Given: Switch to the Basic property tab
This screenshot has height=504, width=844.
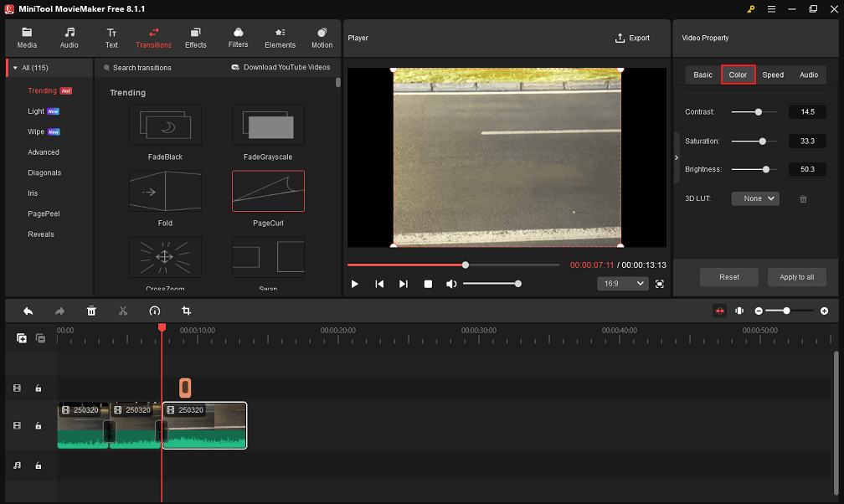Looking at the screenshot, I should coord(702,75).
